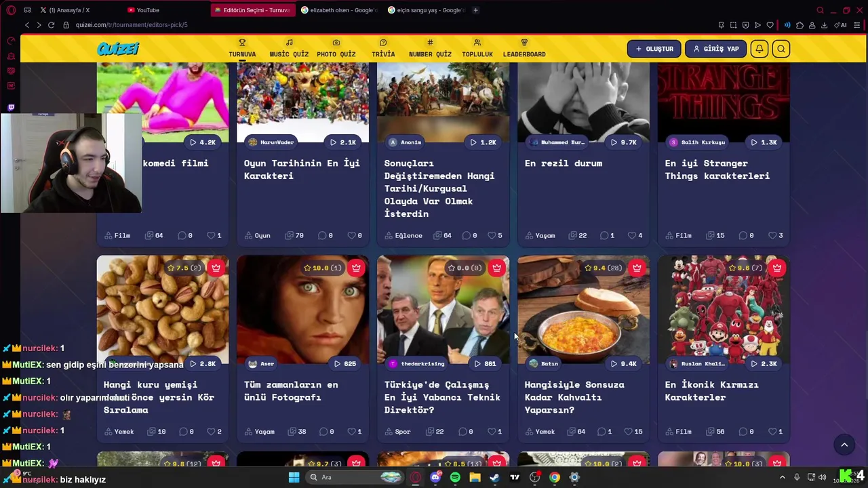Click Eğlence category tag

click(403, 236)
